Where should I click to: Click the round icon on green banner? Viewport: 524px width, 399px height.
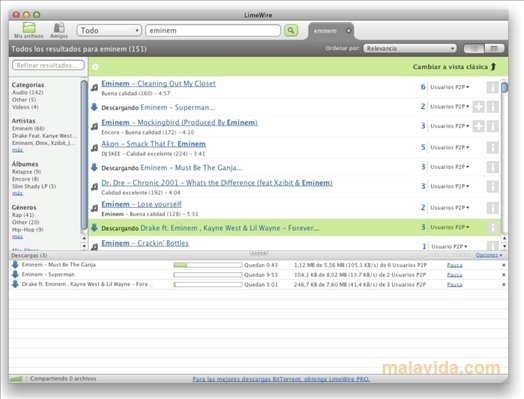[95, 67]
